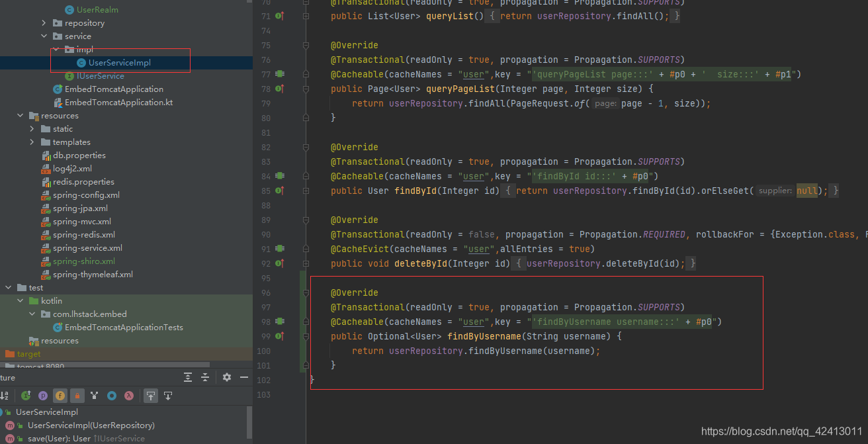Image resolution: width=868 pixels, height=444 pixels.
Task: Click cacheable gutter icon on line 98
Action: (280, 322)
